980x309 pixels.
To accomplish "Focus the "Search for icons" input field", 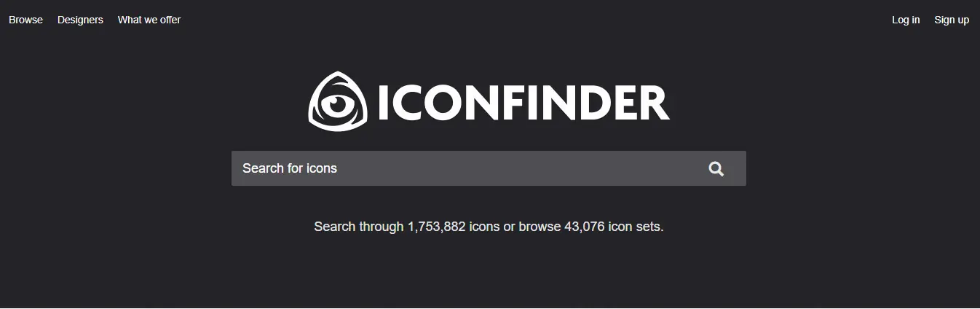I will 466,168.
